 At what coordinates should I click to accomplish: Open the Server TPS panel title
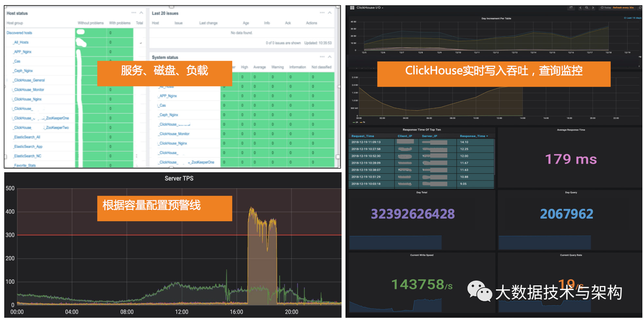click(x=179, y=178)
